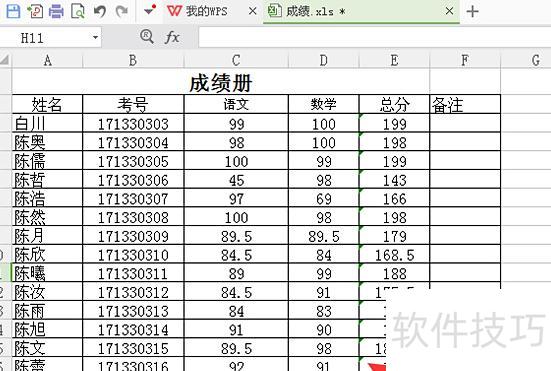Screen dimensions: 551x371
Task: Select the cell with name 陈欣
Action: coord(47,254)
